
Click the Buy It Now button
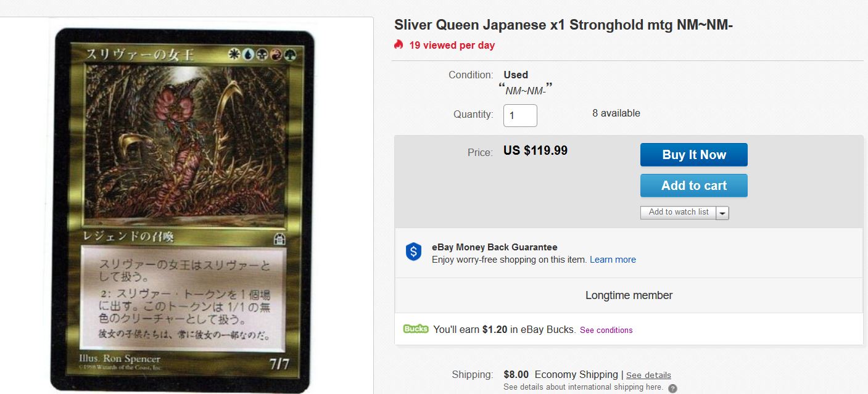tap(693, 155)
